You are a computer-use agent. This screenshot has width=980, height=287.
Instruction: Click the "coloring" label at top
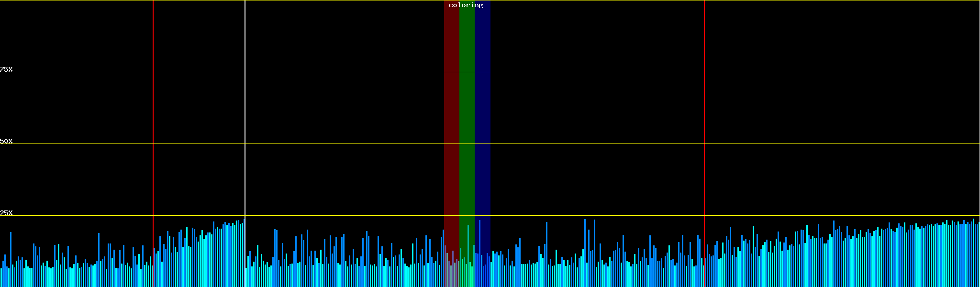point(466,5)
